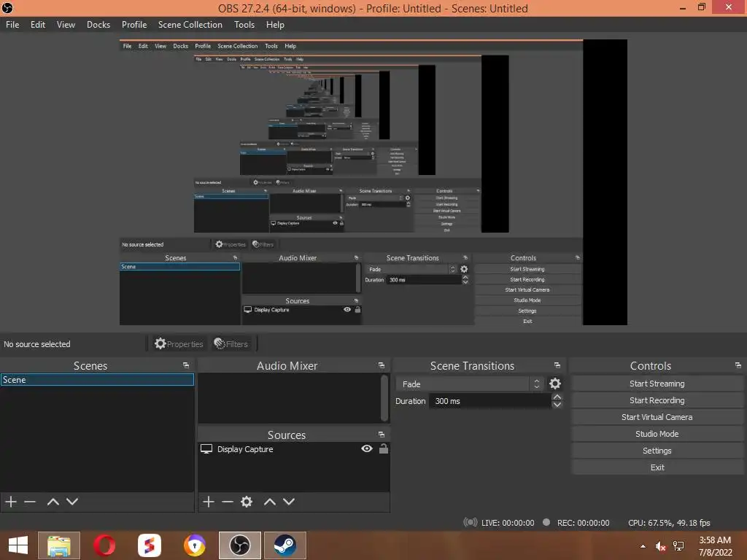Viewport: 747px width, 560px height.
Task: Click the Filters button
Action: (231, 344)
